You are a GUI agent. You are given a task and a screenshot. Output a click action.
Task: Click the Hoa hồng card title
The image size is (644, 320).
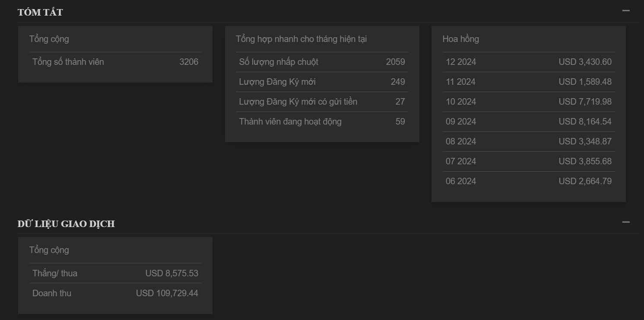[461, 39]
